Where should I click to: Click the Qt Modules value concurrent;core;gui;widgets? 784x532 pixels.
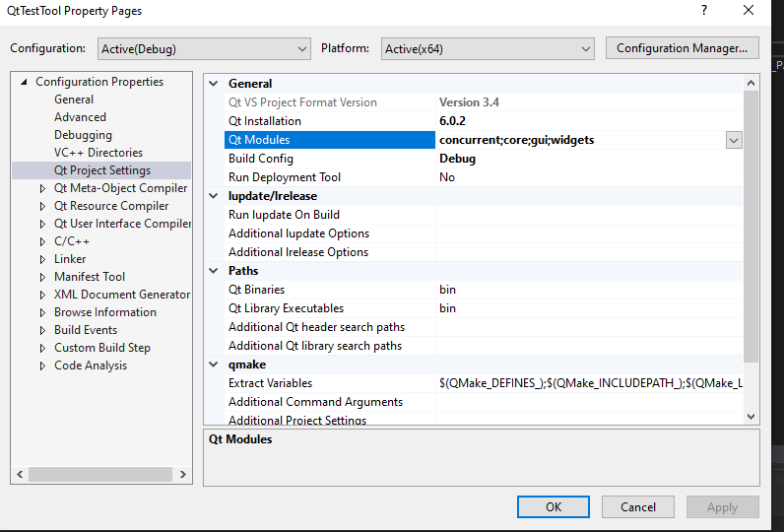(x=516, y=140)
